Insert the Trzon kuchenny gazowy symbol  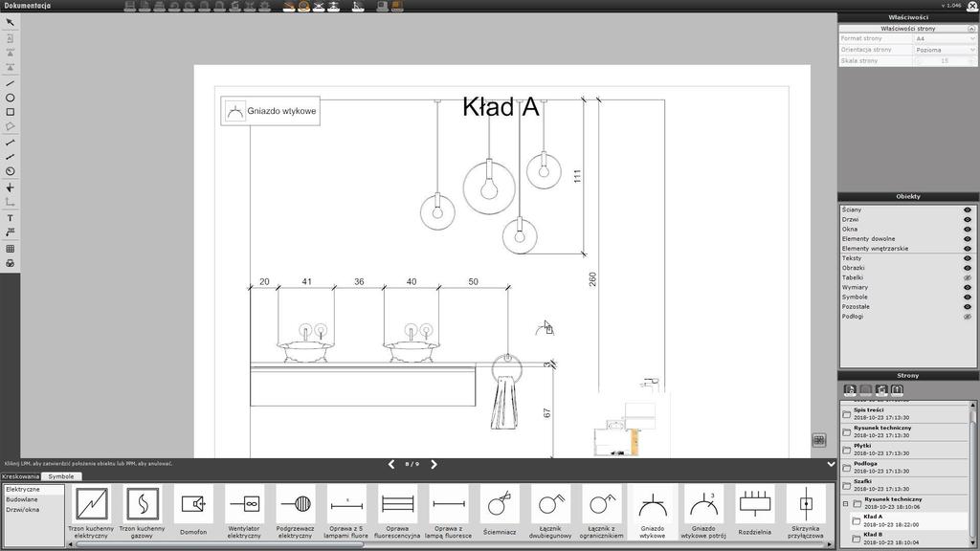(143, 513)
